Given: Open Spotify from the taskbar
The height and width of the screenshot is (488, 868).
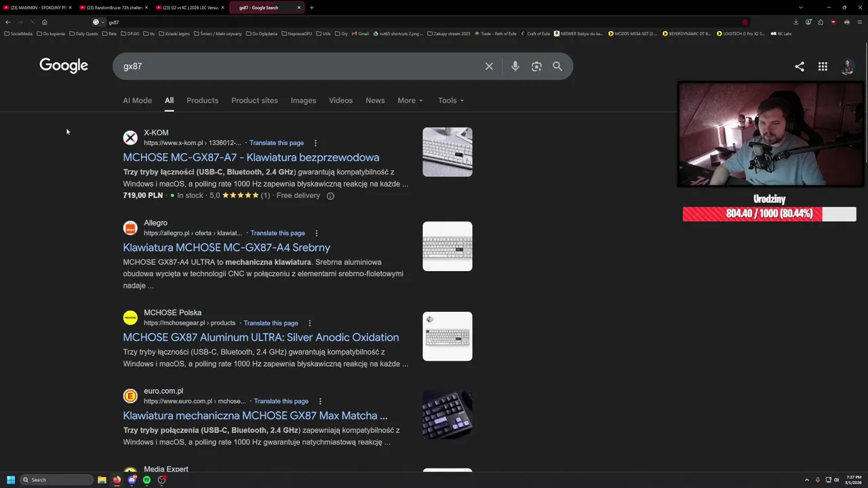Looking at the screenshot, I should [x=146, y=480].
